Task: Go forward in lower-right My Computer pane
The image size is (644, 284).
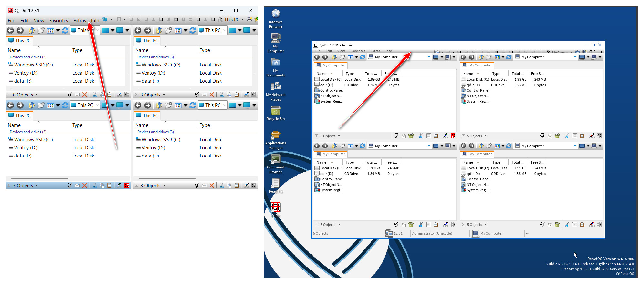Action: point(472,146)
